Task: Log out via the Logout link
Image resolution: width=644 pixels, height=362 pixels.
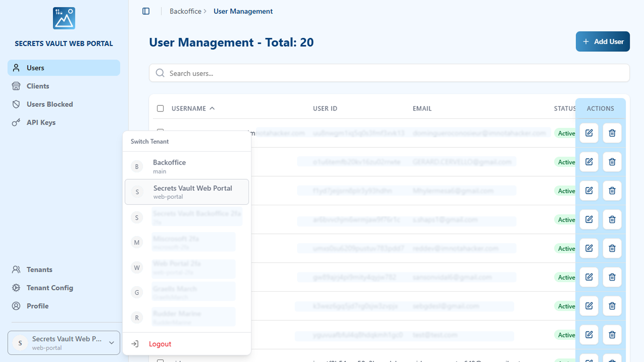Action: pyautogui.click(x=160, y=344)
